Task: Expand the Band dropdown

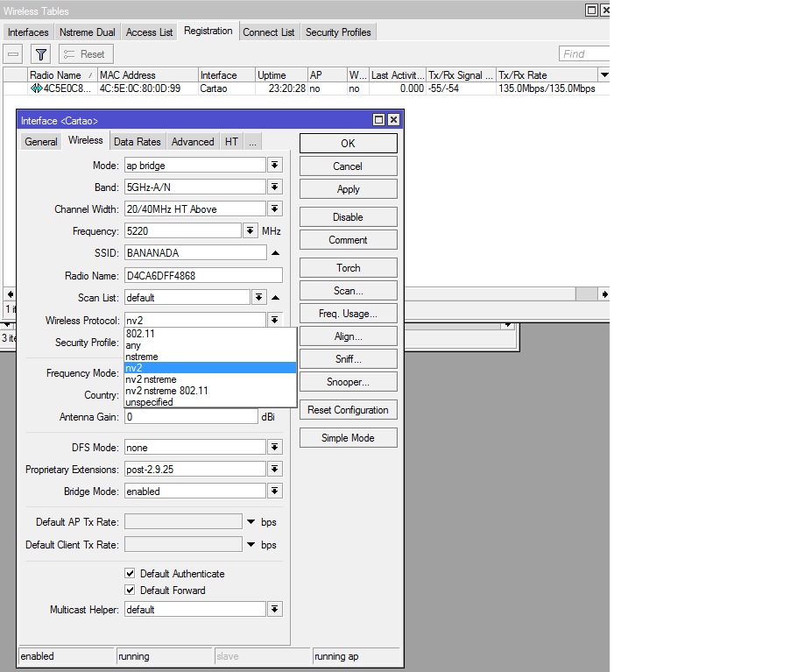Action: click(274, 187)
